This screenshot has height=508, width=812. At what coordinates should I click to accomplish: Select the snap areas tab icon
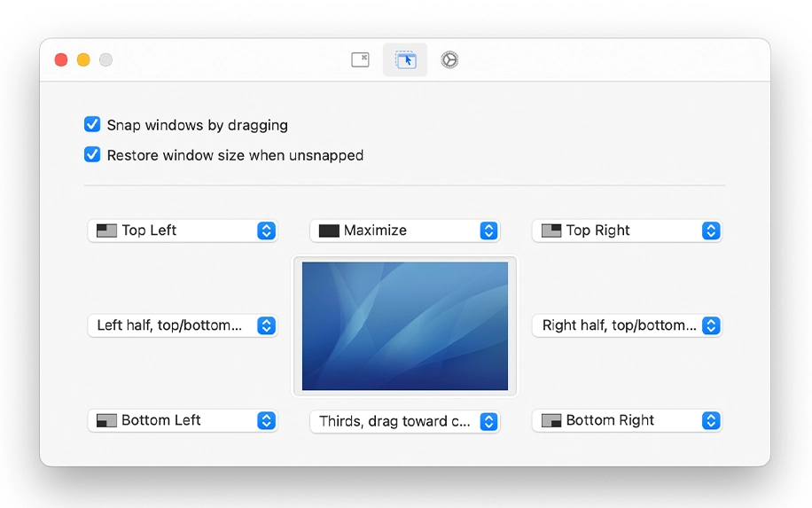point(405,60)
